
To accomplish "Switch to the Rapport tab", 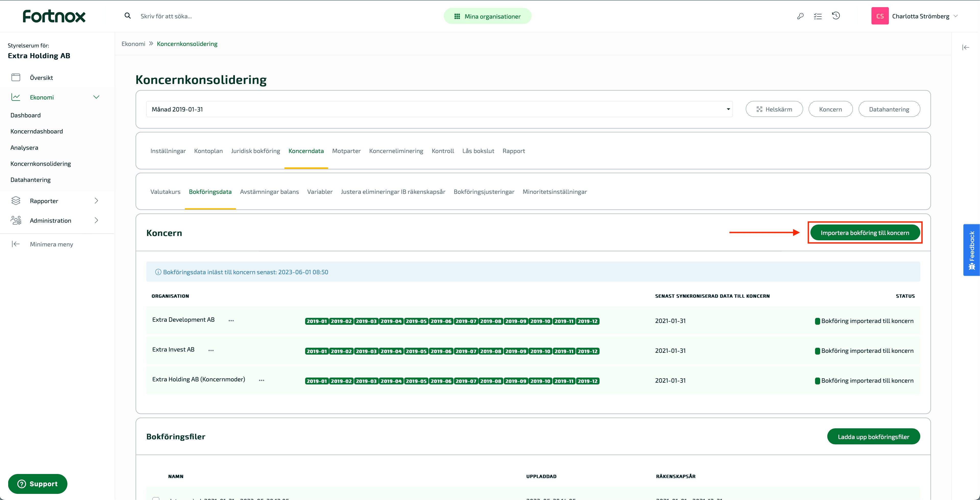I will tap(513, 151).
